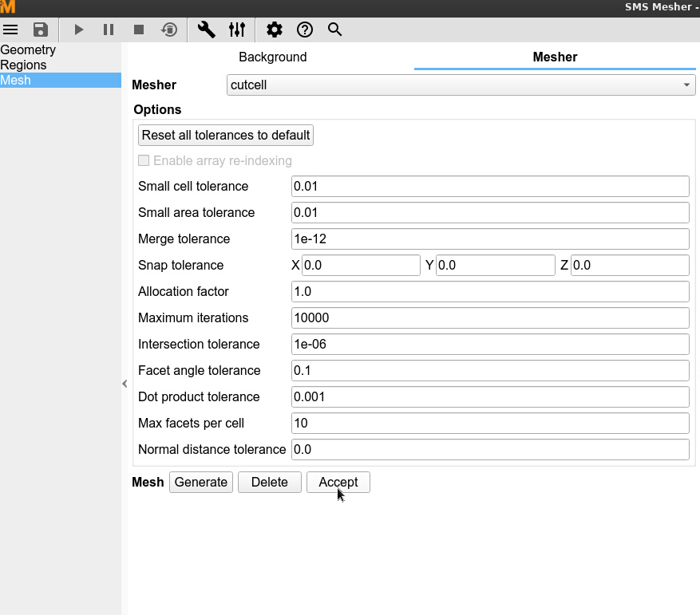Click the magnifying glass search icon
This screenshot has height=615, width=700.
pyautogui.click(x=335, y=30)
